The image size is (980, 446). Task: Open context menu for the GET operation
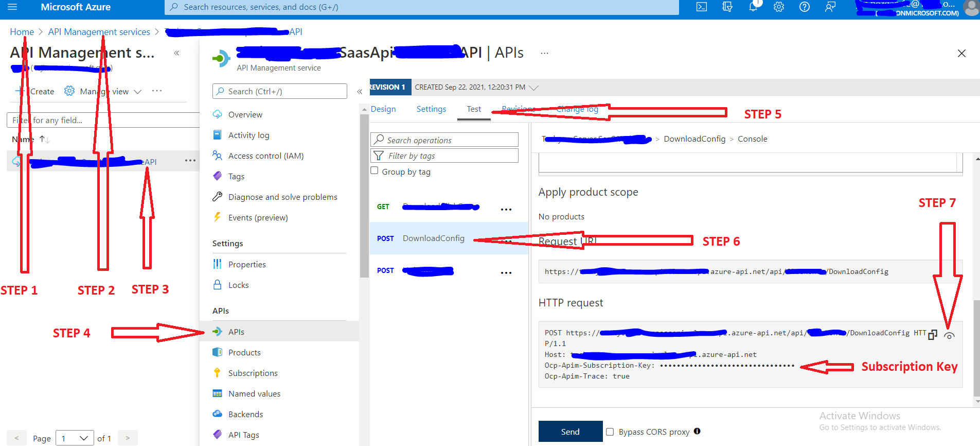pyautogui.click(x=506, y=209)
